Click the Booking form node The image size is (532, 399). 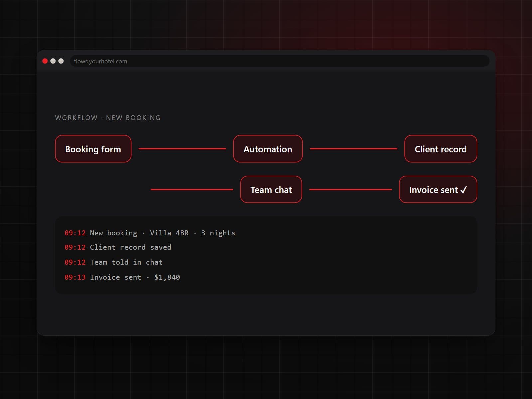click(x=93, y=149)
